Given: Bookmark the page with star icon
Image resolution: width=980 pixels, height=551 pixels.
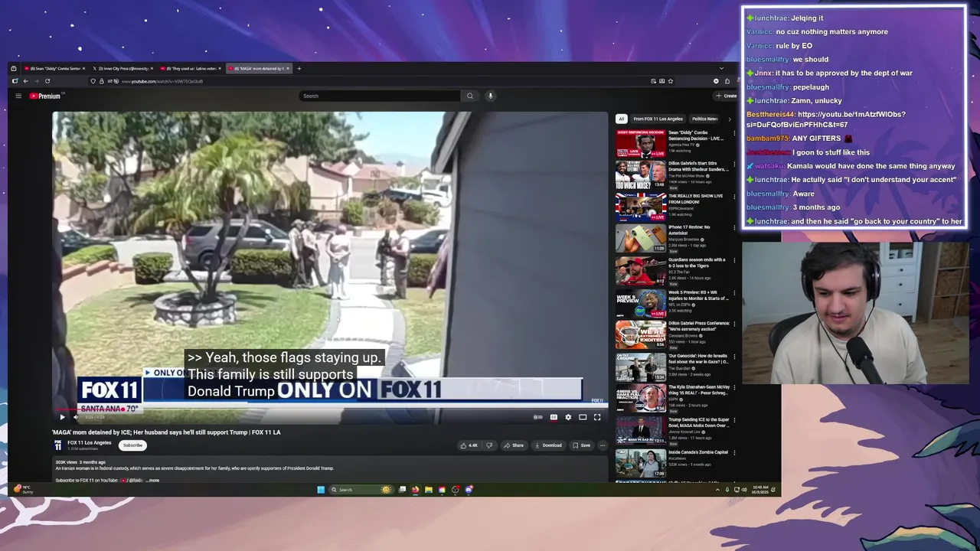Looking at the screenshot, I should pyautogui.click(x=671, y=81).
